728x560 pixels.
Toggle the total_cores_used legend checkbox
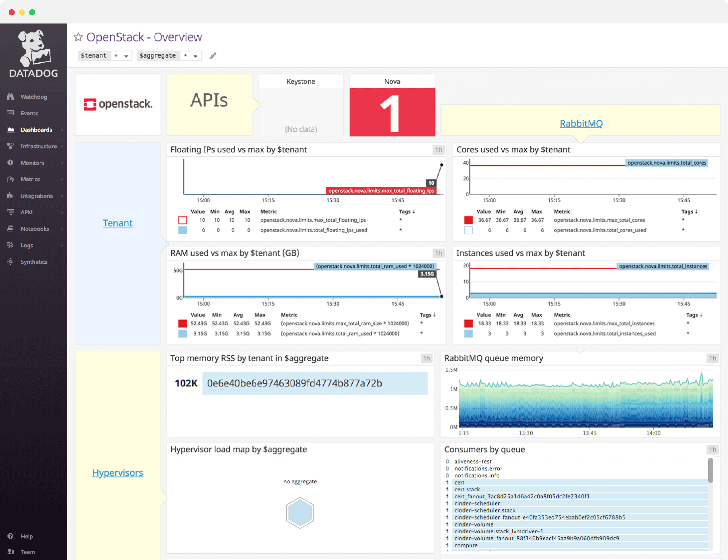pyautogui.click(x=469, y=230)
